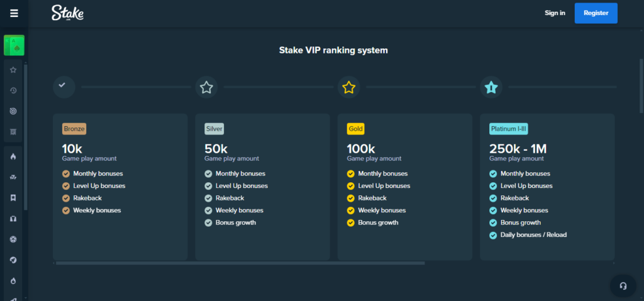Select the round chip icon in sidebar
The image size is (644, 301).
click(x=13, y=239)
